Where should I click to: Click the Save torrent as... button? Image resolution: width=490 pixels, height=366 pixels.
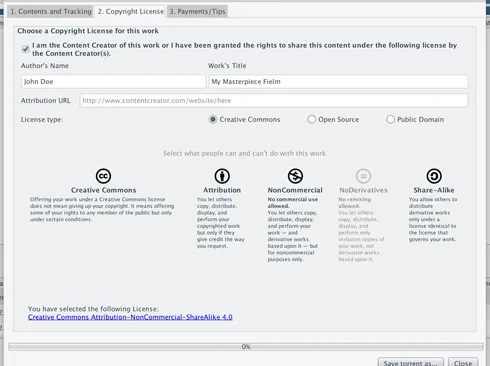coord(411,362)
